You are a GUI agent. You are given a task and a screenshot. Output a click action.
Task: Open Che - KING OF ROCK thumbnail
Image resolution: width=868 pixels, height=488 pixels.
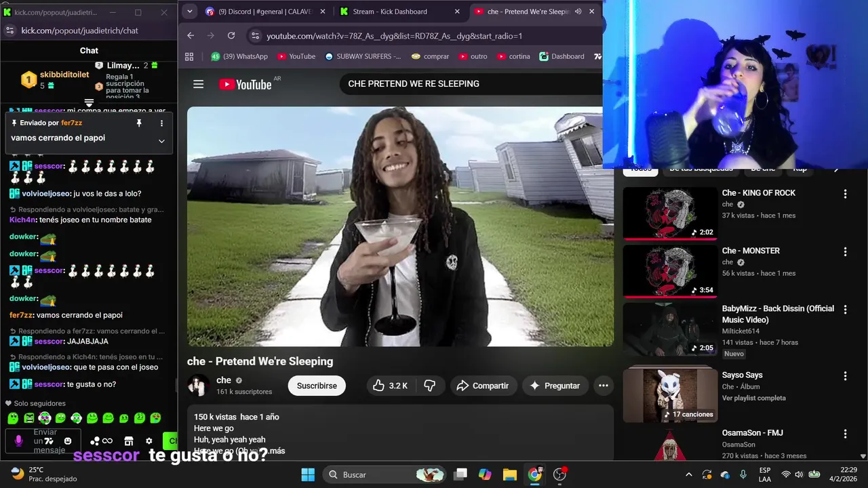point(670,213)
